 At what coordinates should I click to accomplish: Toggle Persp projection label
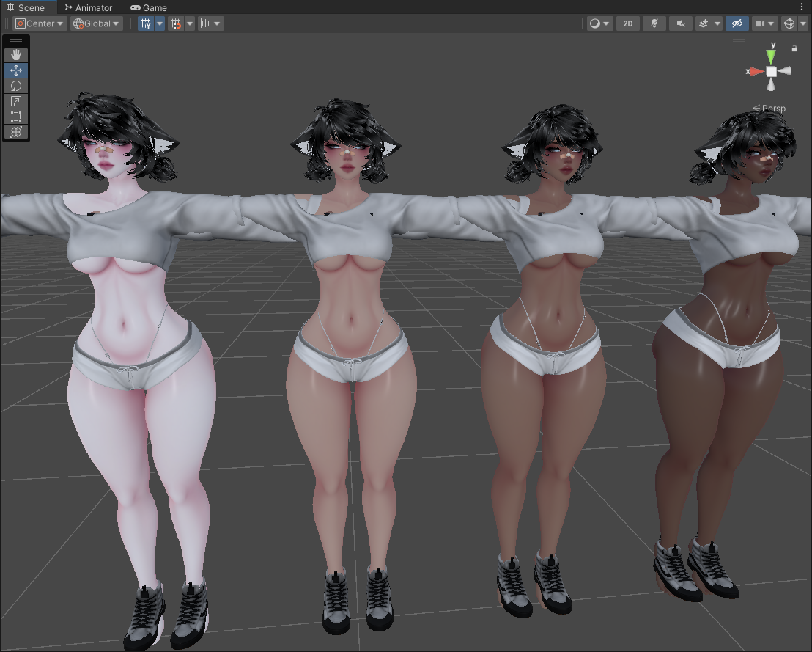pos(769,109)
